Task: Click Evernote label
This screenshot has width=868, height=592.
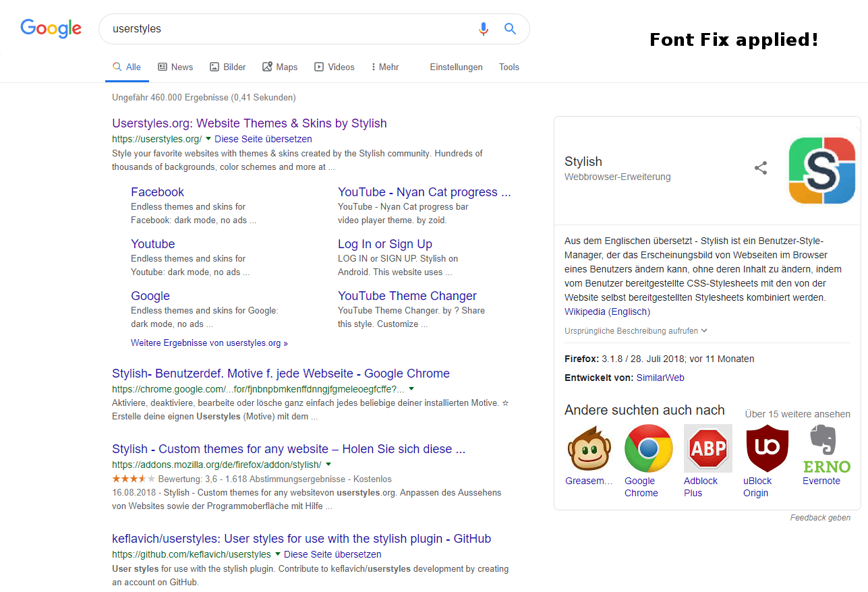Action: tap(821, 481)
